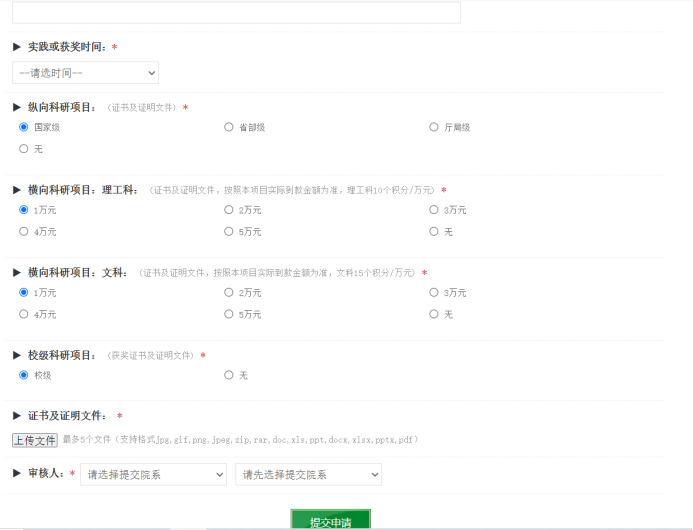Click the text input field above 实践或获奖时间
Image resolution: width=693 pixels, height=530 pixels.
point(236,13)
